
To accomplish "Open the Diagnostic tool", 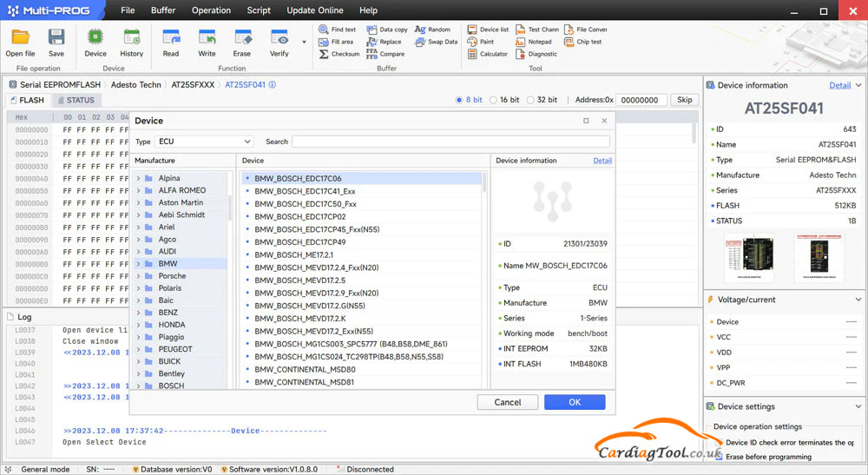I will (x=536, y=54).
